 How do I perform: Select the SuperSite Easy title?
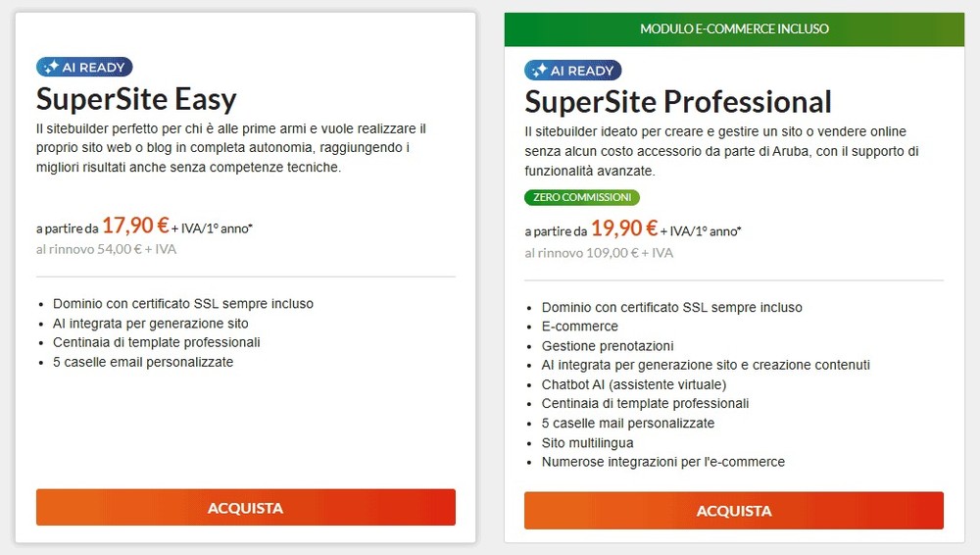click(136, 99)
